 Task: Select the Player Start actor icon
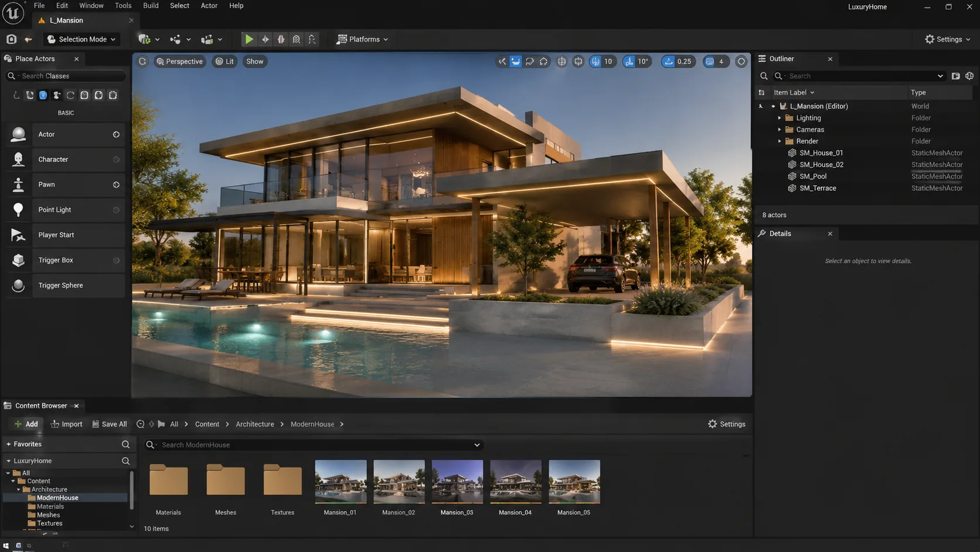pyautogui.click(x=18, y=235)
